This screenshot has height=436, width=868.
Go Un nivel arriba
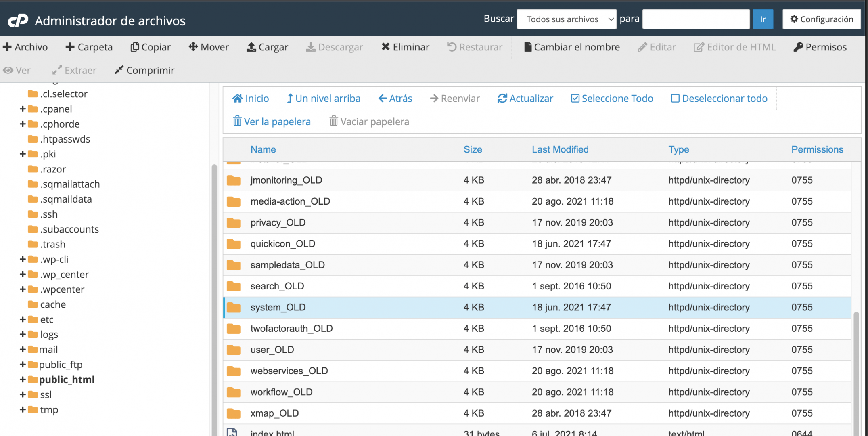pyautogui.click(x=323, y=99)
